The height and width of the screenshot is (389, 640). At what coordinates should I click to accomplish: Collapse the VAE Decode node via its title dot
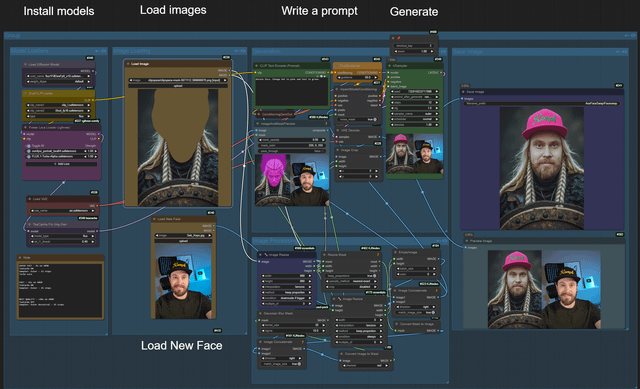pos(338,130)
